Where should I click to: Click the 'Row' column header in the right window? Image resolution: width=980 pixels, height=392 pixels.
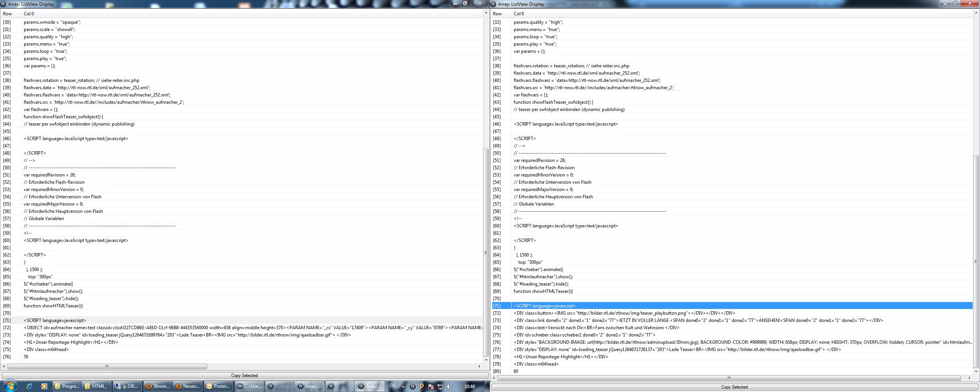coord(497,14)
